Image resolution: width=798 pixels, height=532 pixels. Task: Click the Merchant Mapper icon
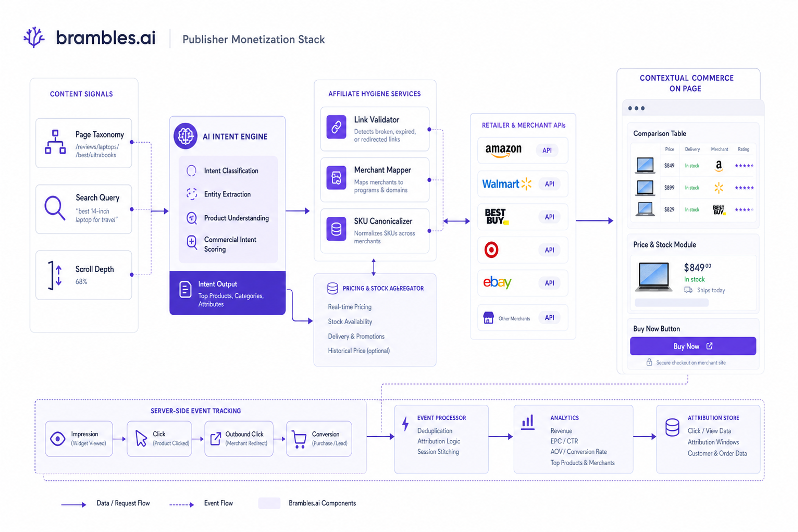coord(336,178)
